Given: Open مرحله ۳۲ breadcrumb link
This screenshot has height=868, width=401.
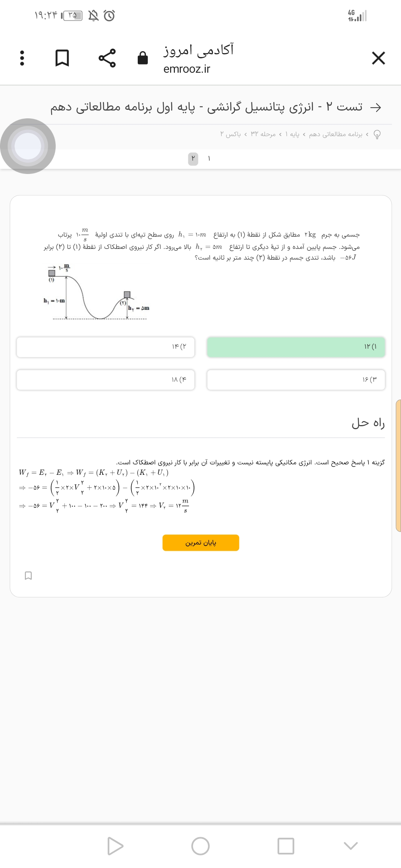Looking at the screenshot, I should tap(263, 134).
